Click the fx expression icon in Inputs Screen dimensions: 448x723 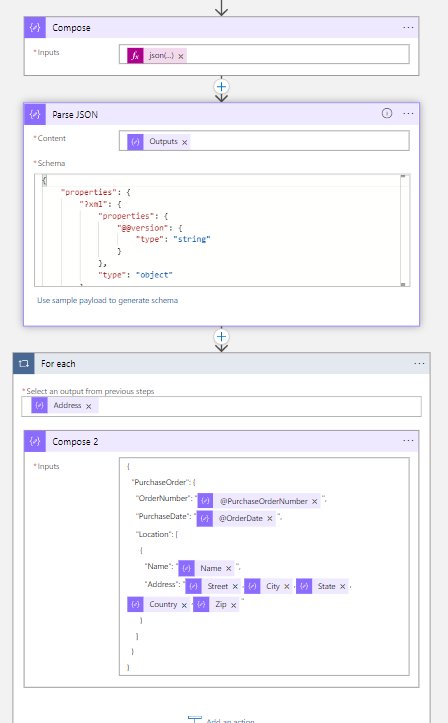pyautogui.click(x=135, y=56)
